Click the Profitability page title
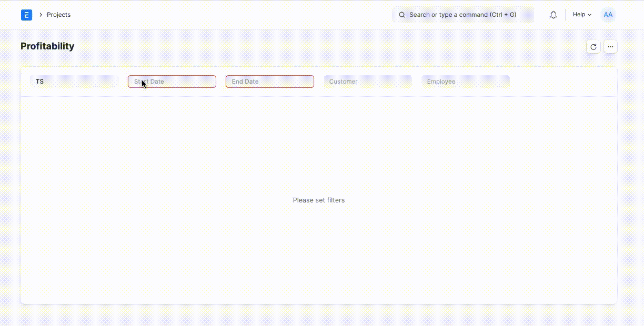The width and height of the screenshot is (644, 326). pyautogui.click(x=47, y=46)
